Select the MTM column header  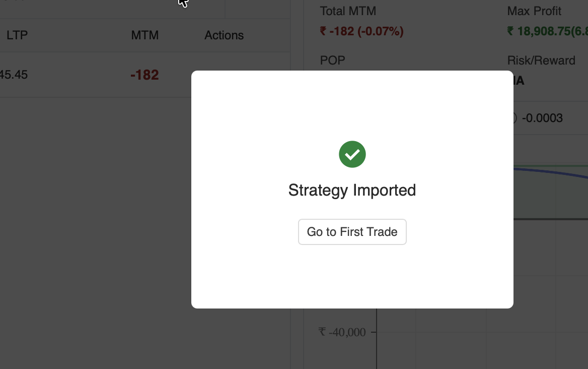click(x=145, y=35)
